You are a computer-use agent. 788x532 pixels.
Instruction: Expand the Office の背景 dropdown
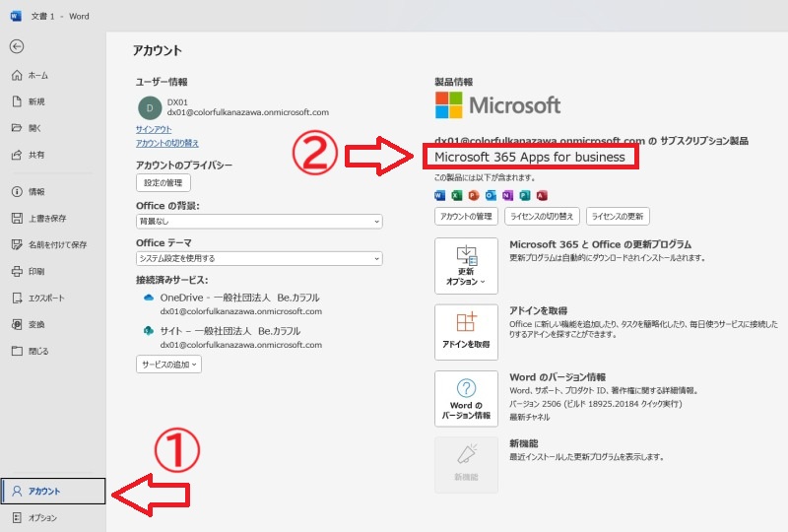pyautogui.click(x=258, y=223)
